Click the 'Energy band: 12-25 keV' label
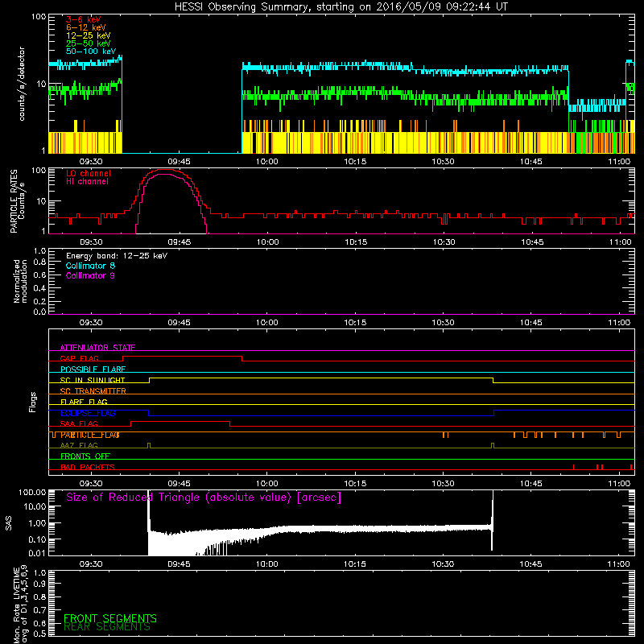The width and height of the screenshot is (644, 644). point(117,256)
